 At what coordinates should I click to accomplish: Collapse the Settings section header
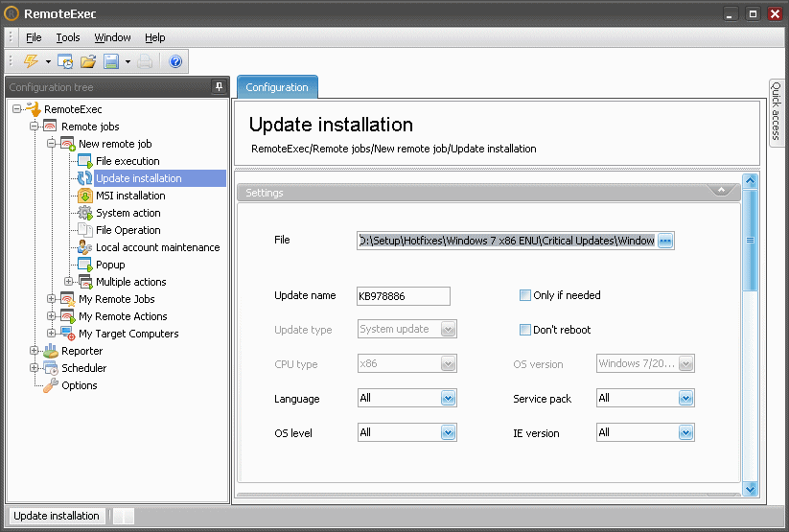pos(721,190)
